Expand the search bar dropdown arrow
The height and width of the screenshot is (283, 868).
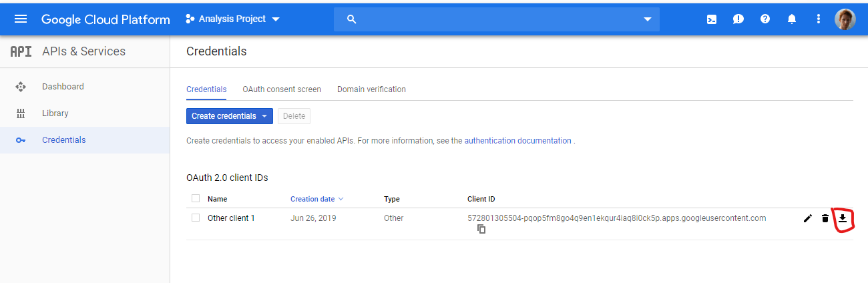coord(647,19)
